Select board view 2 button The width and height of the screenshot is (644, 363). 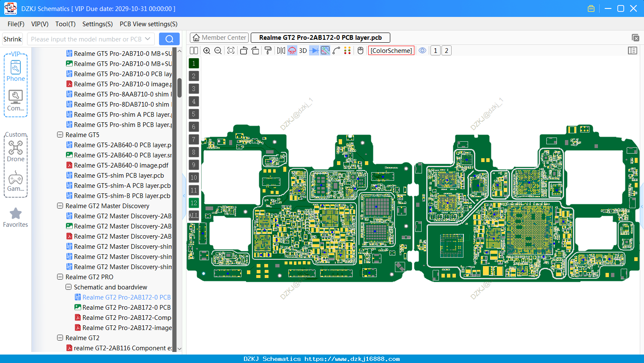tap(447, 51)
